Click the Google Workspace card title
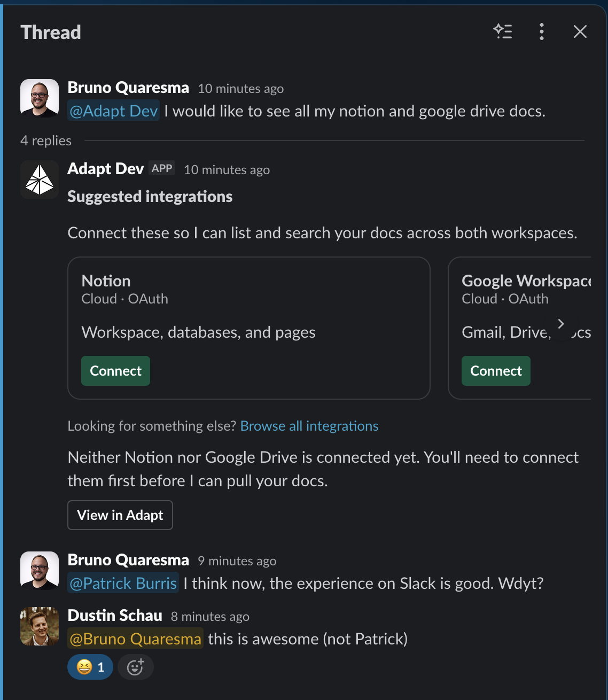This screenshot has width=608, height=700. [x=526, y=281]
